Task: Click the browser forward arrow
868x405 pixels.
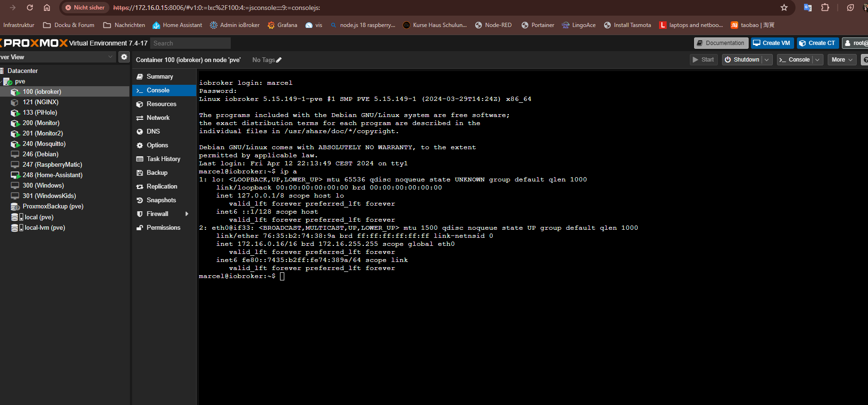Action: [13, 8]
